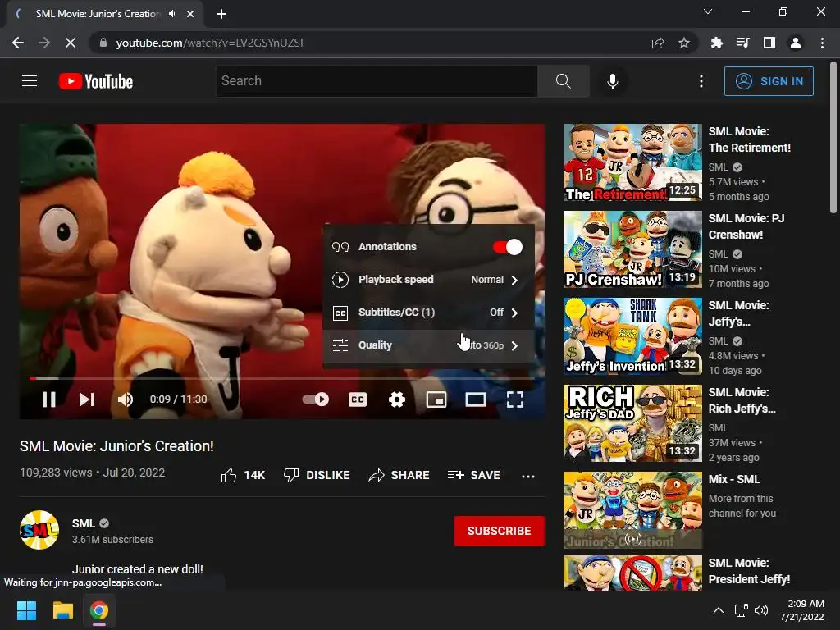
Task: Expand the Subtitles/CC chevron arrow
Action: pyautogui.click(x=514, y=313)
